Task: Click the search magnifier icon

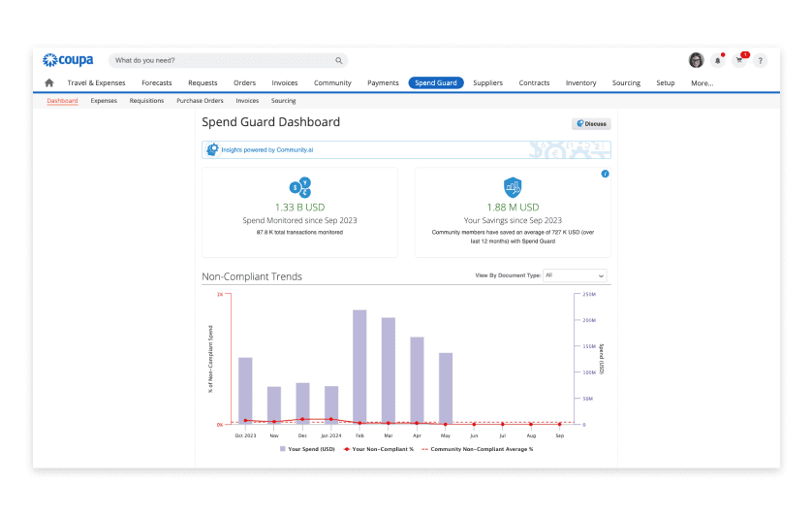Action: click(x=338, y=60)
